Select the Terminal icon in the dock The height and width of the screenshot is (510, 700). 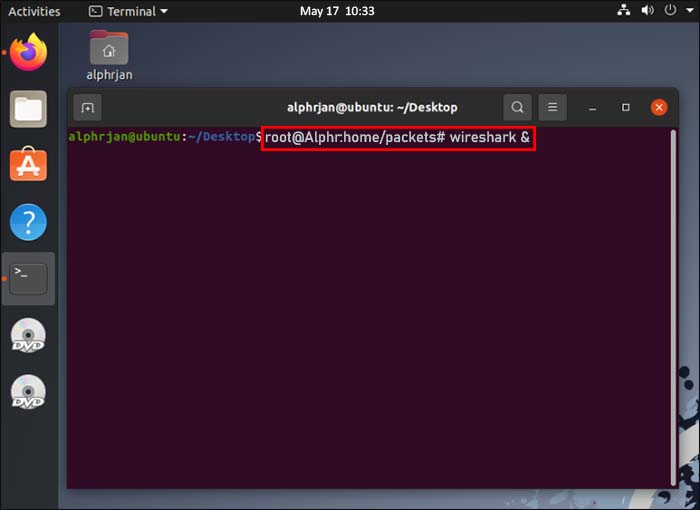point(28,279)
